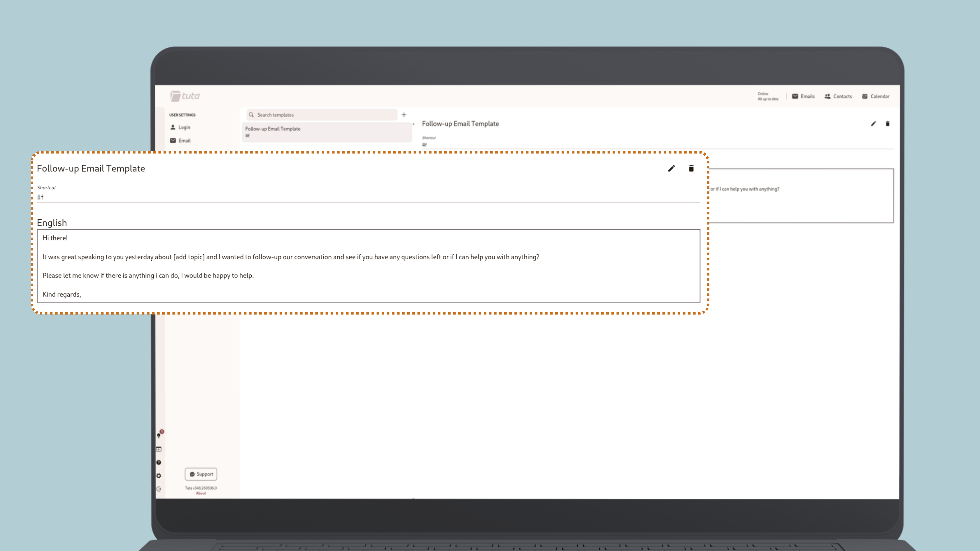Open Login user settings

click(180, 127)
